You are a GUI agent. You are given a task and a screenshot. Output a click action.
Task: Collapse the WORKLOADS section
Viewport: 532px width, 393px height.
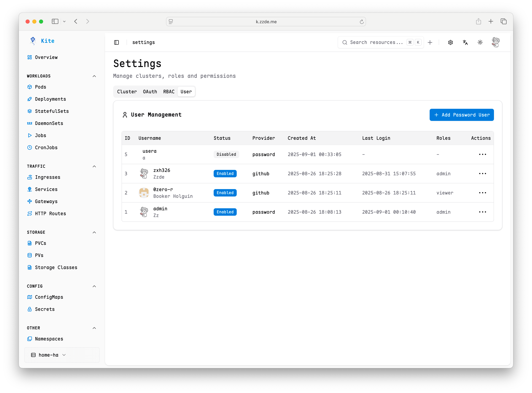coord(94,76)
